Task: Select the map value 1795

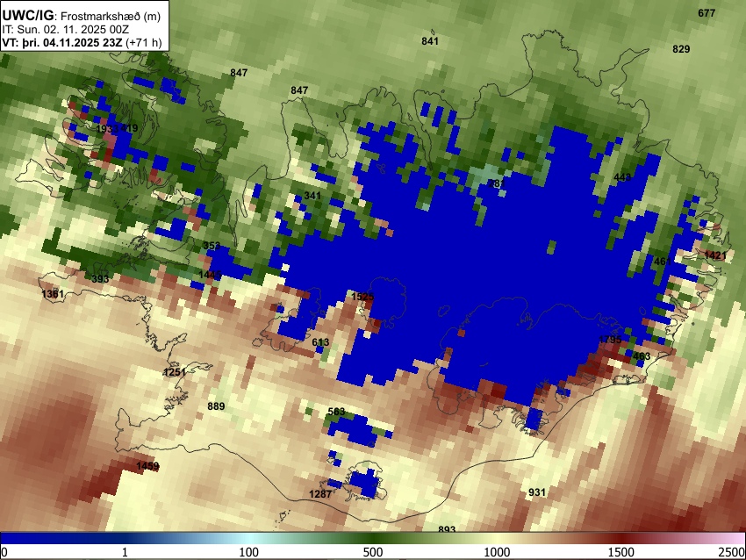Action: click(610, 340)
